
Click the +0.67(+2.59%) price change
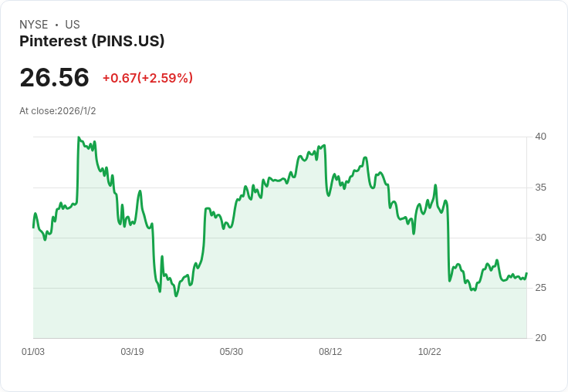147,78
